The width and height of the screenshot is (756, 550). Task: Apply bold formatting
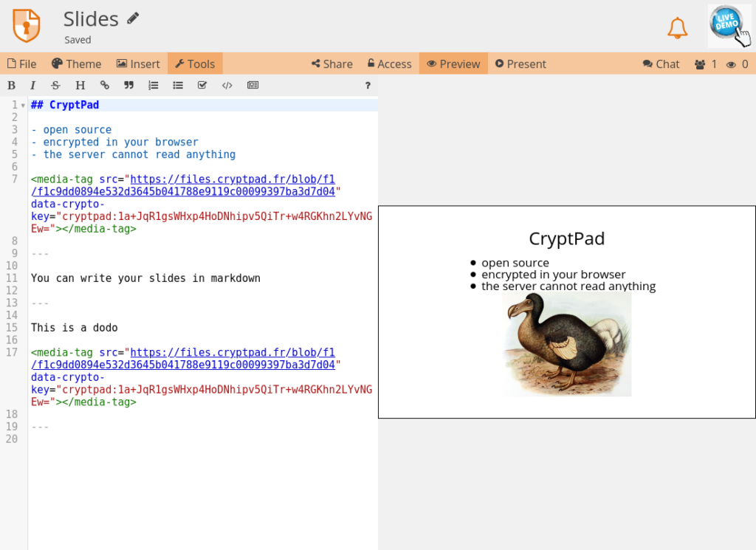12,86
